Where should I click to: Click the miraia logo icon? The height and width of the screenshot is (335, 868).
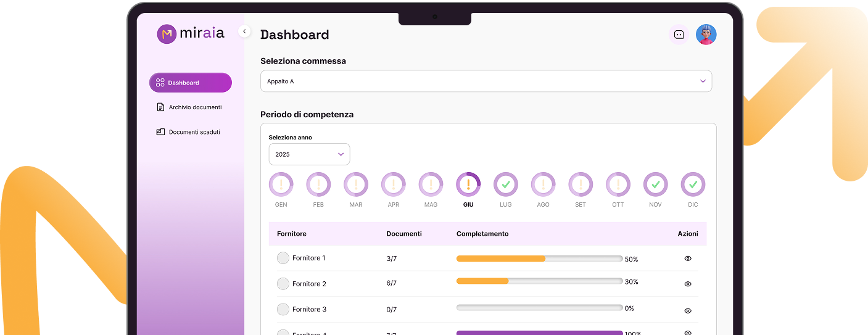167,34
